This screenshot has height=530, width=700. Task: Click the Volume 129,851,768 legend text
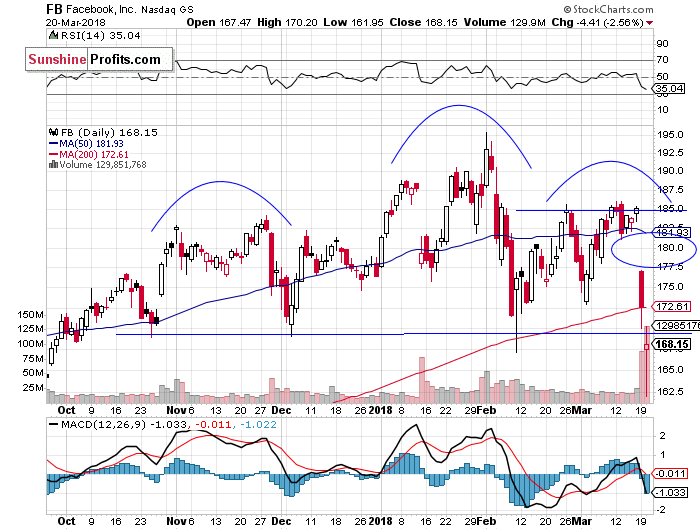click(103, 164)
